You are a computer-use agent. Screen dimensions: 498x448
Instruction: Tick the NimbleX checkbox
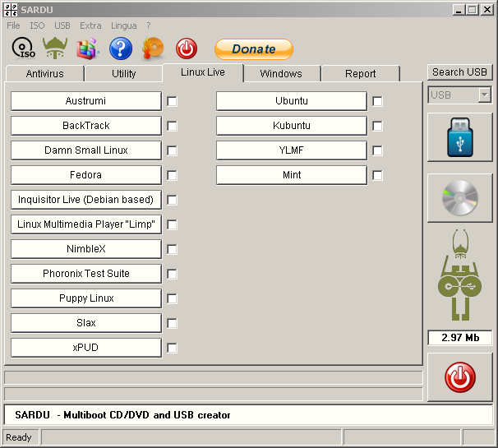point(172,249)
